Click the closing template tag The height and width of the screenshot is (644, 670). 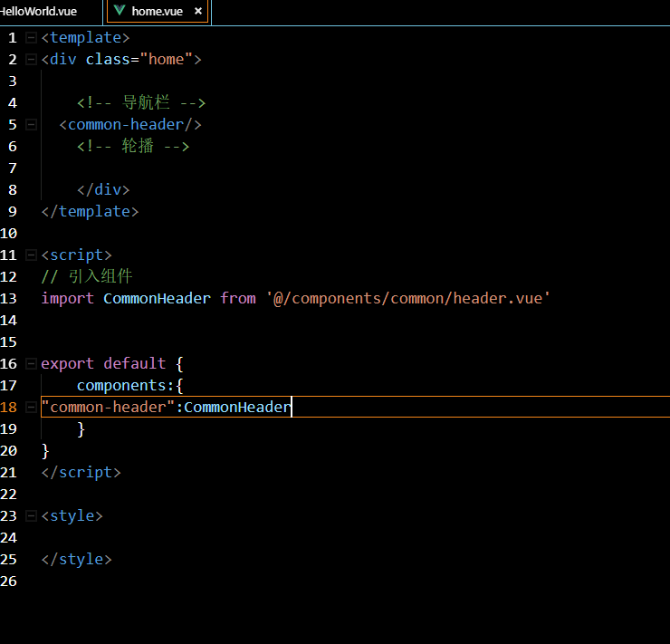[x=91, y=212]
